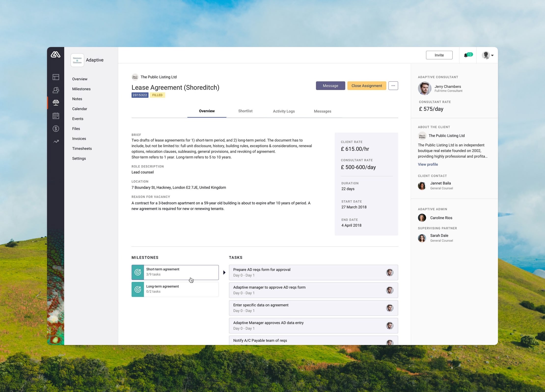Select the Short-term agreement milestone card

(x=175, y=272)
